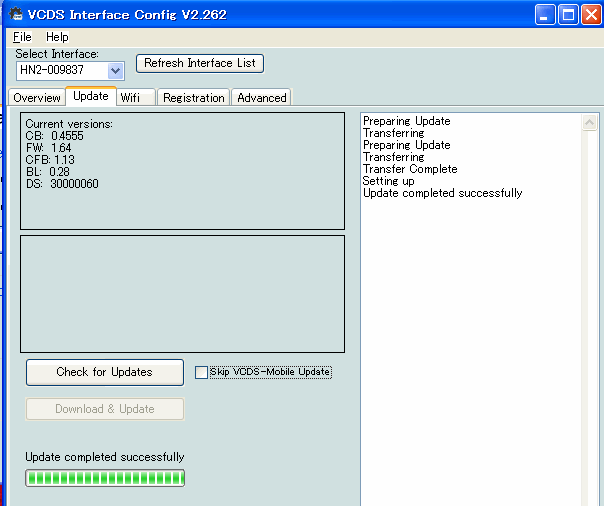Click 'Update completed successfully' status above progress bar
Screen dimensions: 604x506
coord(105,457)
